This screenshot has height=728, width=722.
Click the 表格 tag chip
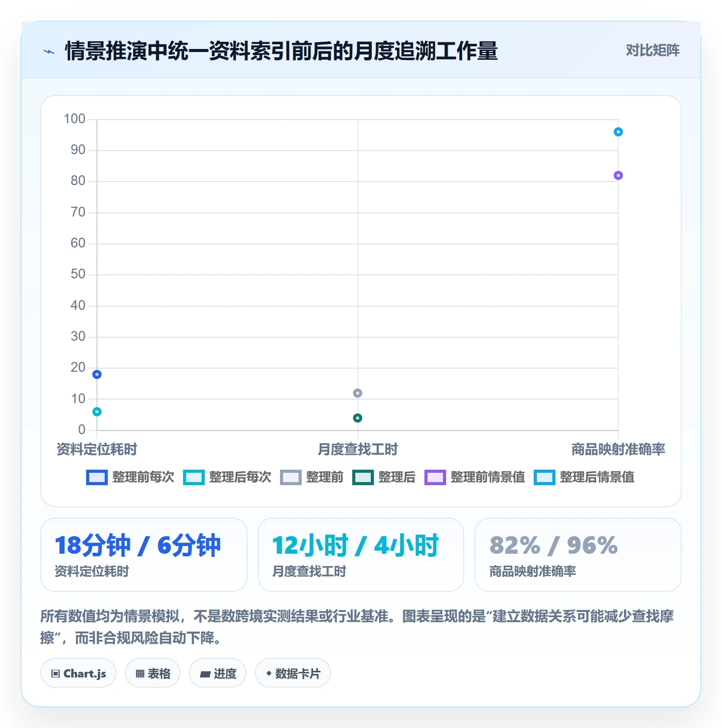coord(153,673)
